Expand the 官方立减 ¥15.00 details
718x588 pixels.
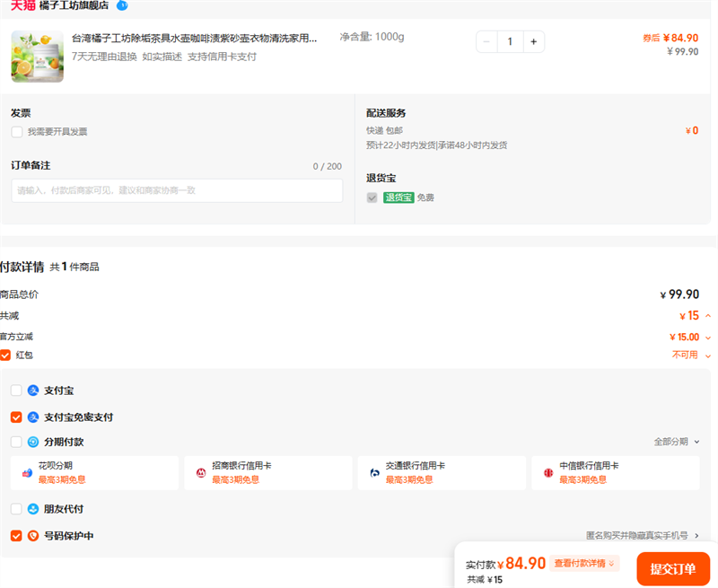click(x=707, y=338)
